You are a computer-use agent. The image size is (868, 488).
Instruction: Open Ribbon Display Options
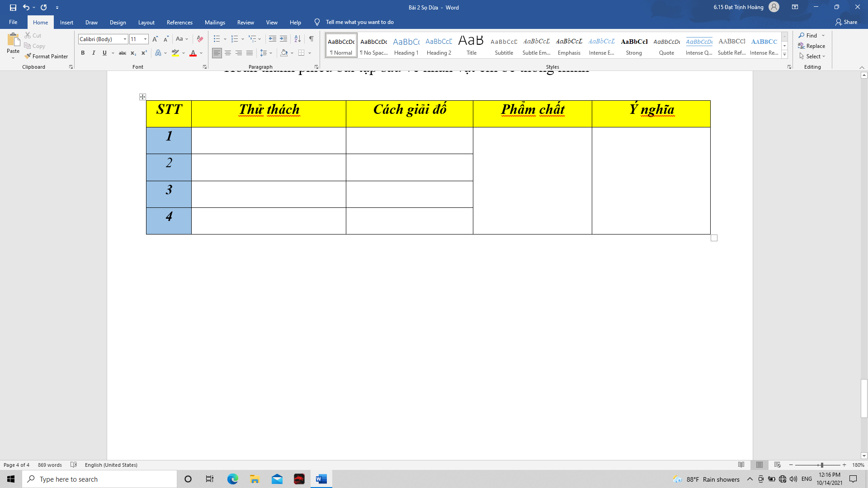(795, 7)
